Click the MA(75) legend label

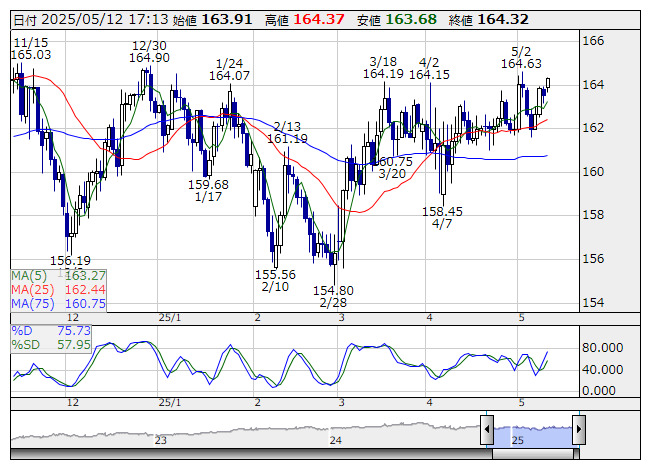(33, 304)
